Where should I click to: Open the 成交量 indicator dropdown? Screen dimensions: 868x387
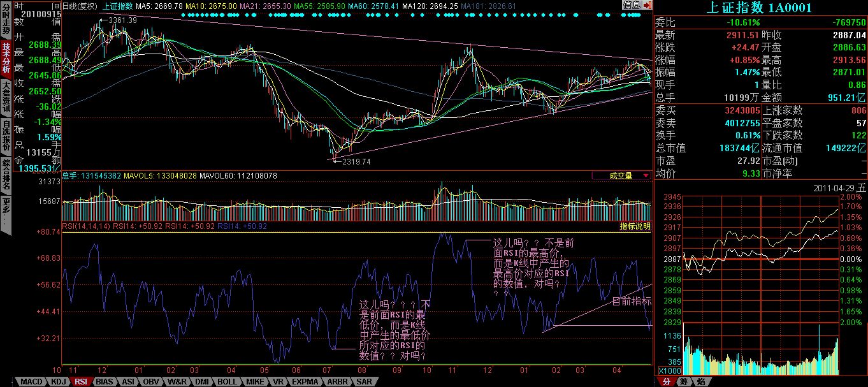click(621, 175)
